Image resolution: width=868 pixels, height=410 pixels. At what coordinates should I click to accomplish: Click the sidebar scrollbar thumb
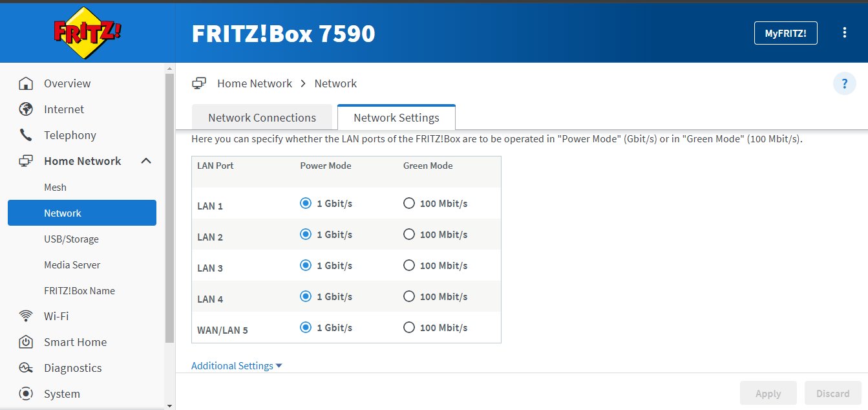[x=170, y=207]
